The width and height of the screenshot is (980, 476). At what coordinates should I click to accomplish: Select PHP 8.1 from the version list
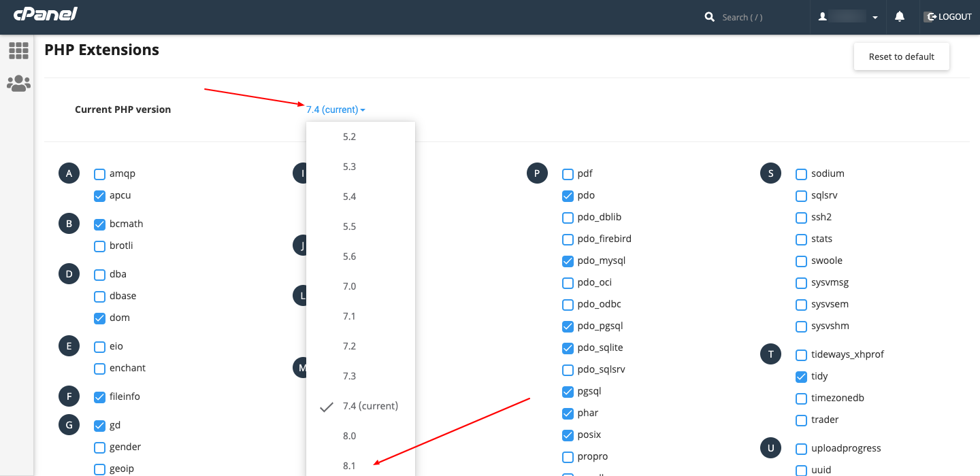349,465
